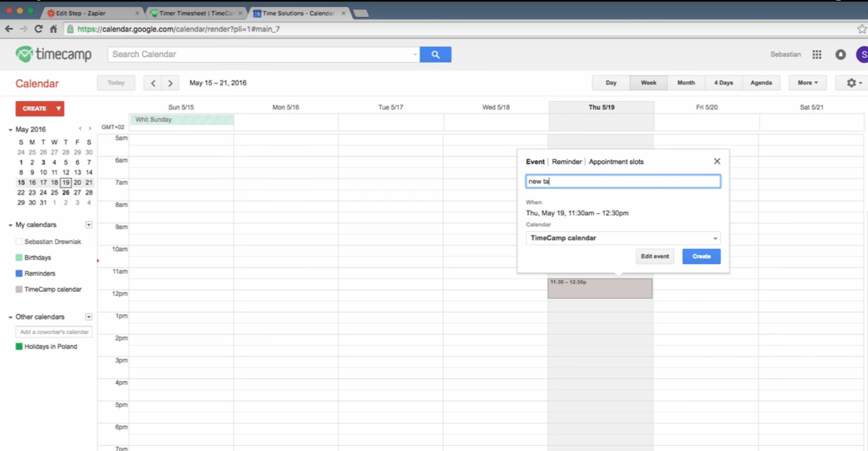Click the blue search magnifier button
The height and width of the screenshot is (451, 868).
click(x=435, y=54)
